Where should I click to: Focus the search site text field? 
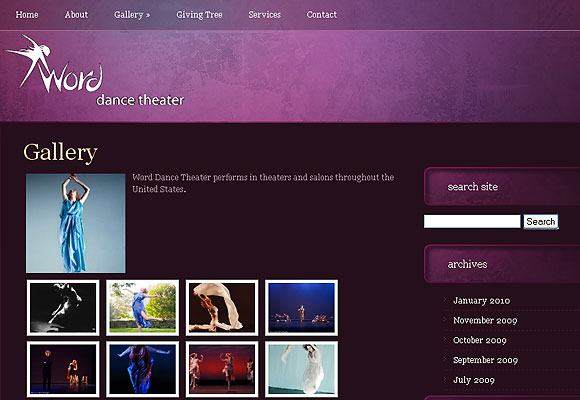472,221
